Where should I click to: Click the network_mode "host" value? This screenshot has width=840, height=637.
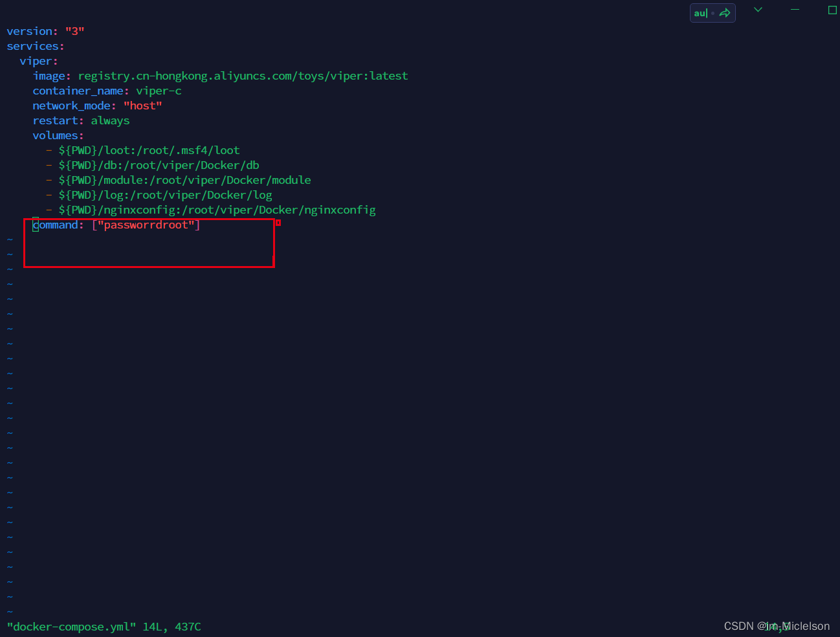[142, 106]
